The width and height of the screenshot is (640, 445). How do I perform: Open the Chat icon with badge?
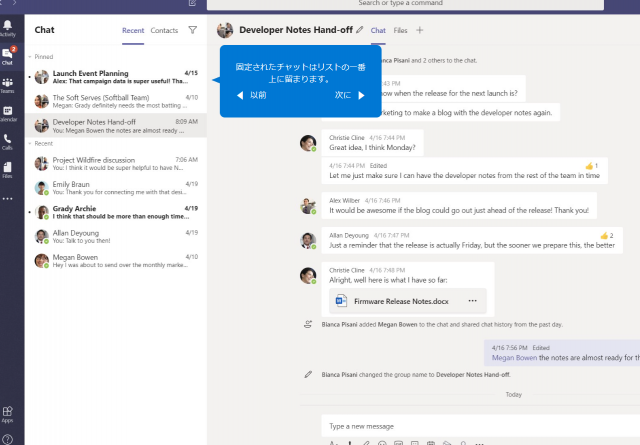[x=7, y=56]
